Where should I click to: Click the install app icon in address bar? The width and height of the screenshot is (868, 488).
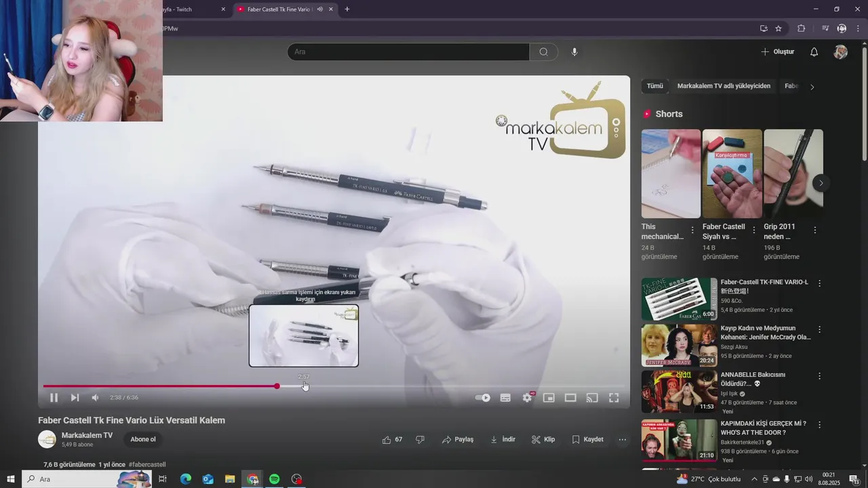pyautogui.click(x=764, y=28)
